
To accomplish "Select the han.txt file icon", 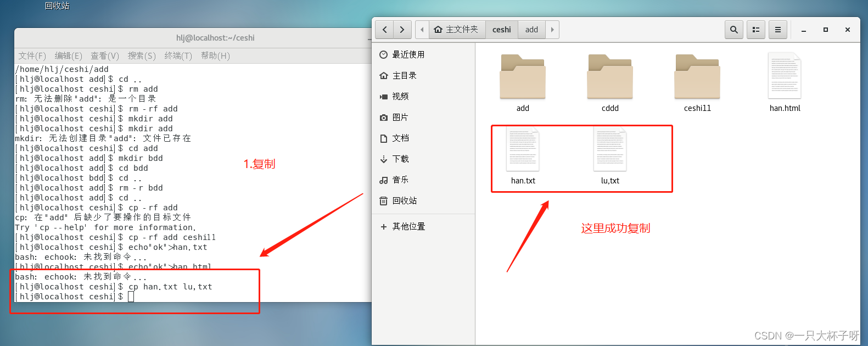I will 523,149.
